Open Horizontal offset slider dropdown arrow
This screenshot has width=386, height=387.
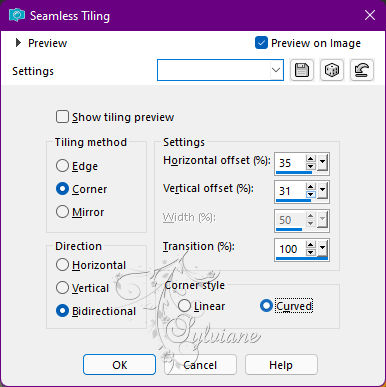pyautogui.click(x=322, y=163)
